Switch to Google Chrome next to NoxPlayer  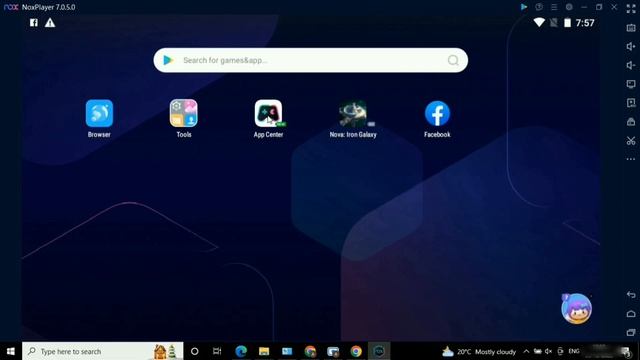356,351
